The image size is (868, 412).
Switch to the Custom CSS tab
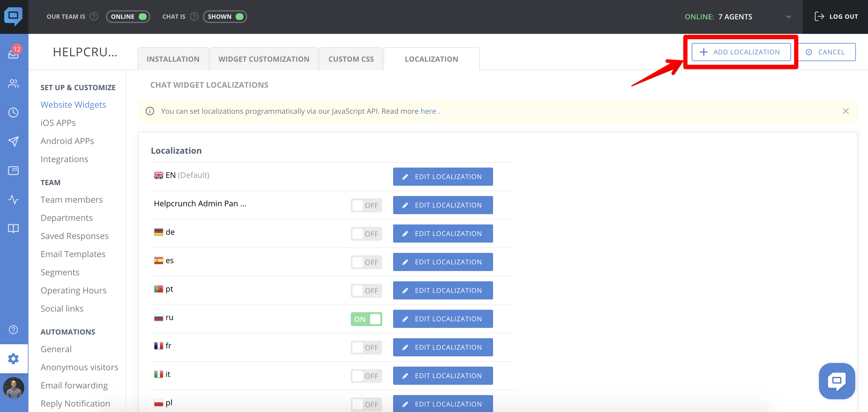coord(351,59)
